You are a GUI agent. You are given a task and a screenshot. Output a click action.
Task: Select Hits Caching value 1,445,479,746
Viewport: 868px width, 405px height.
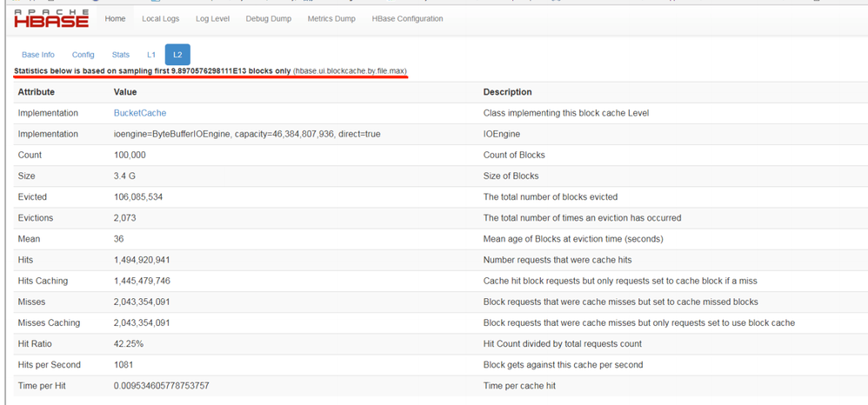click(142, 281)
